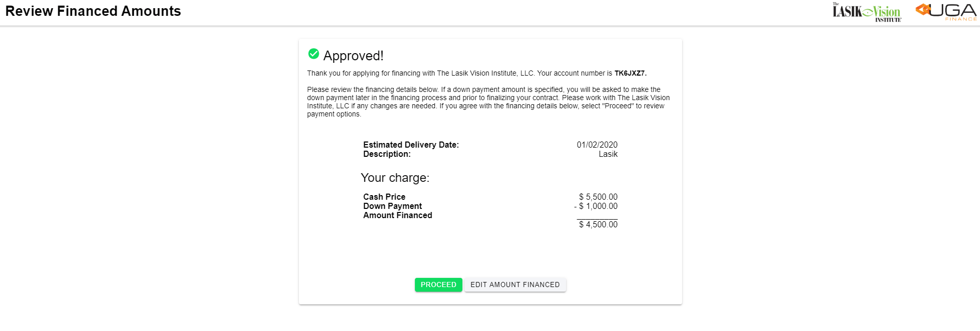This screenshot has height=331, width=980.
Task: Select the EDIT AMOUNT FINANCED button
Action: coord(515,285)
